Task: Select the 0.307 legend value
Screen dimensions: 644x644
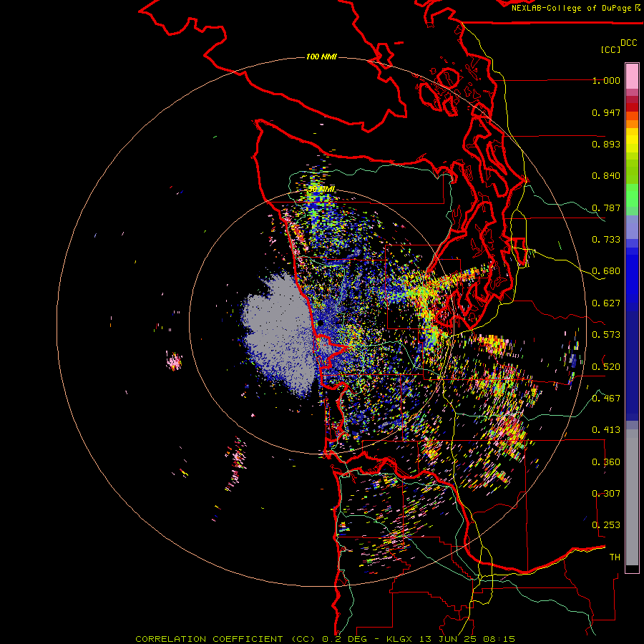Action: 606,494
